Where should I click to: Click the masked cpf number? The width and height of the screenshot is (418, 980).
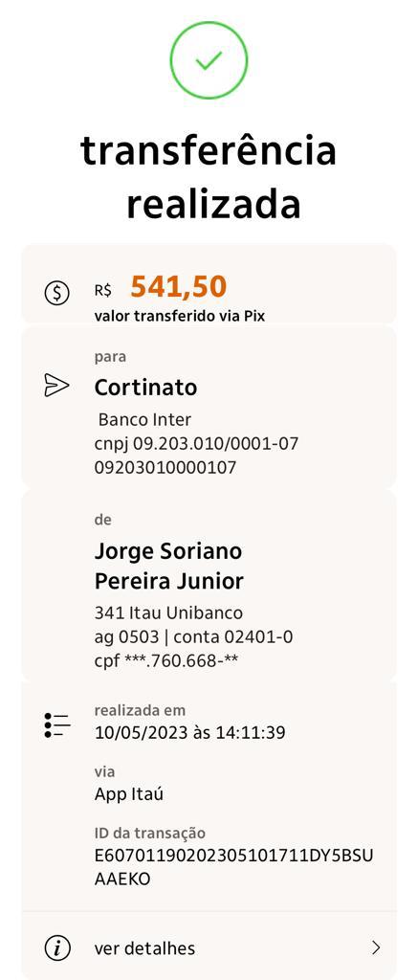(166, 660)
